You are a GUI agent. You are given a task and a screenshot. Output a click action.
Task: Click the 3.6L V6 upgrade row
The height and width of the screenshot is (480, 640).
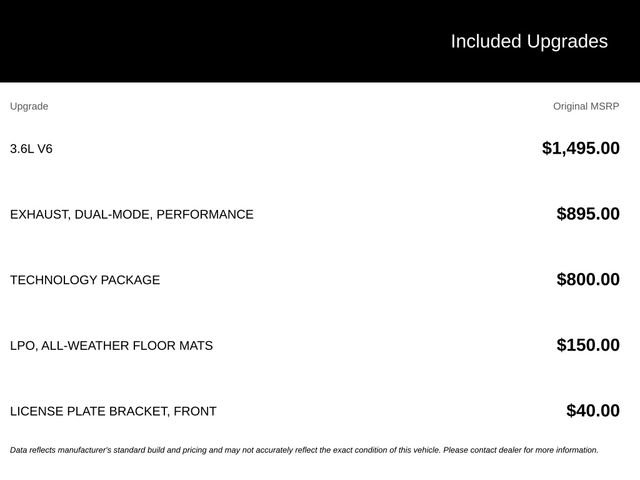coord(315,149)
